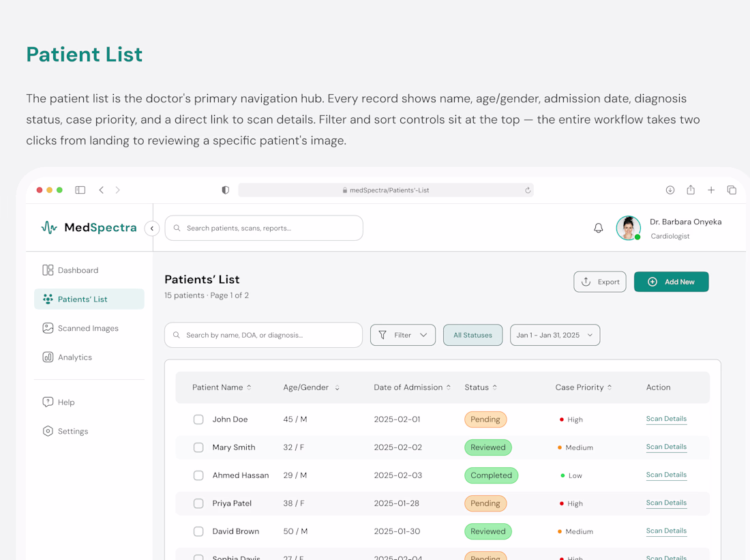Screen dimensions: 750x560
Task: Click the Completed status badge for Ahmed Hassan
Action: point(491,475)
